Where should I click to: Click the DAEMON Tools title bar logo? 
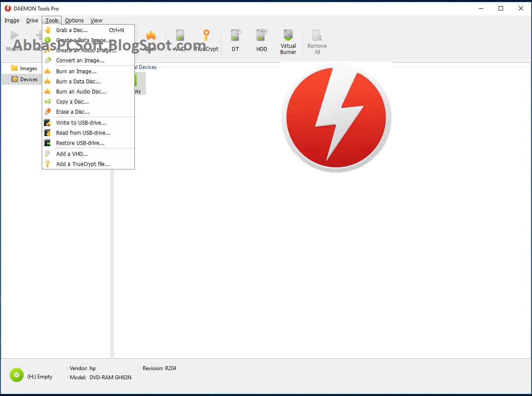[x=7, y=8]
